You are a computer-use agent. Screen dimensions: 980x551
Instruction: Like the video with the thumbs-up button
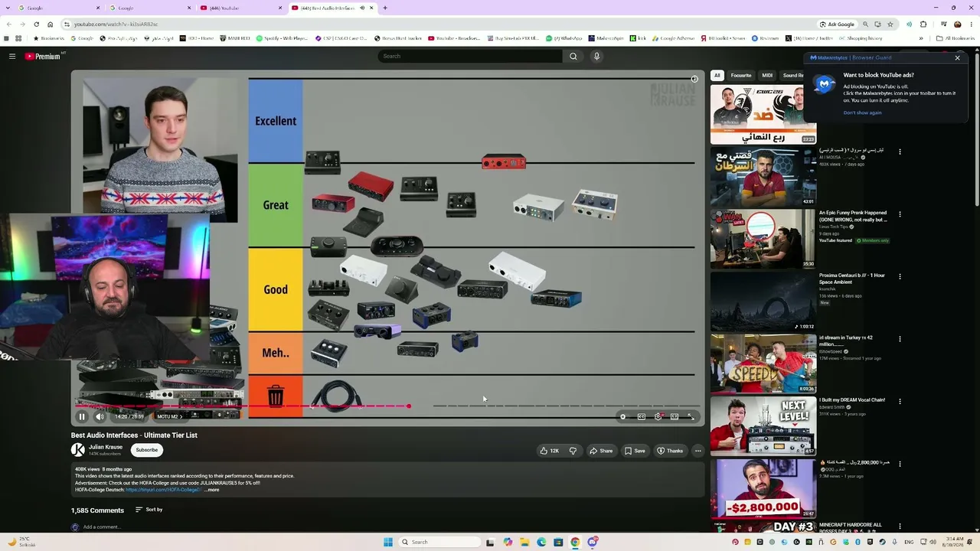click(550, 451)
